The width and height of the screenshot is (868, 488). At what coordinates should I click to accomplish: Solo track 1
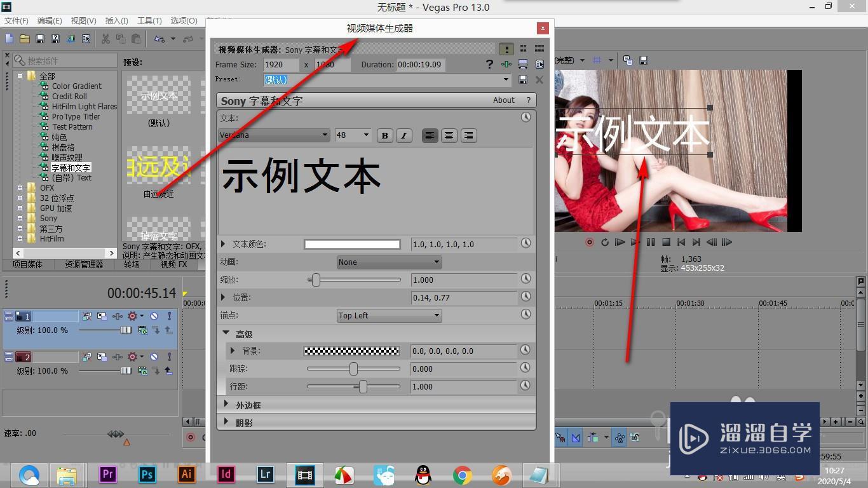point(170,316)
